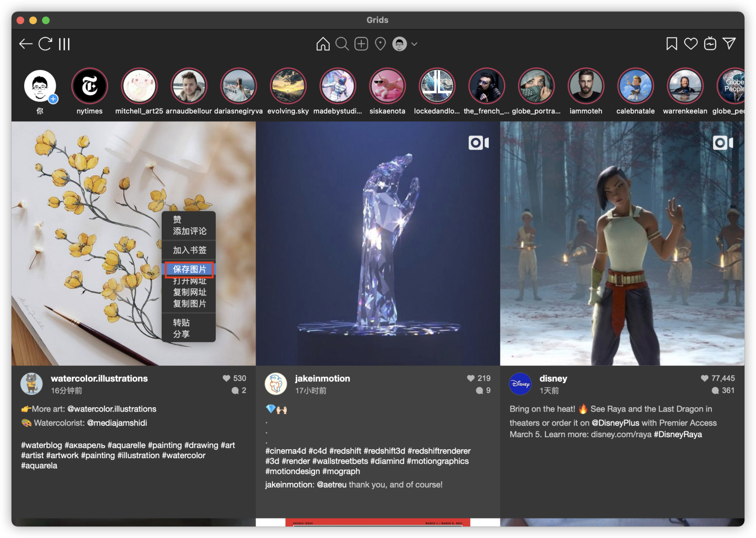
Task: Open the Home feed icon
Action: (x=323, y=44)
